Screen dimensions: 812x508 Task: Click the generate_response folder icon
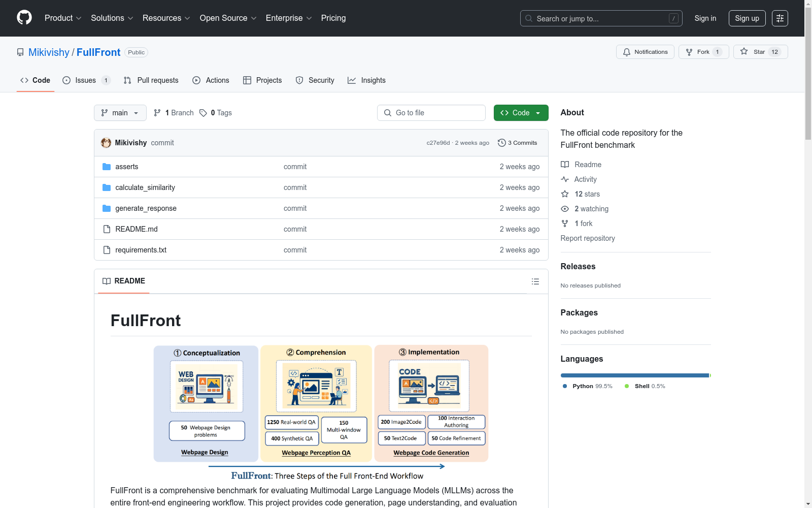pos(107,208)
